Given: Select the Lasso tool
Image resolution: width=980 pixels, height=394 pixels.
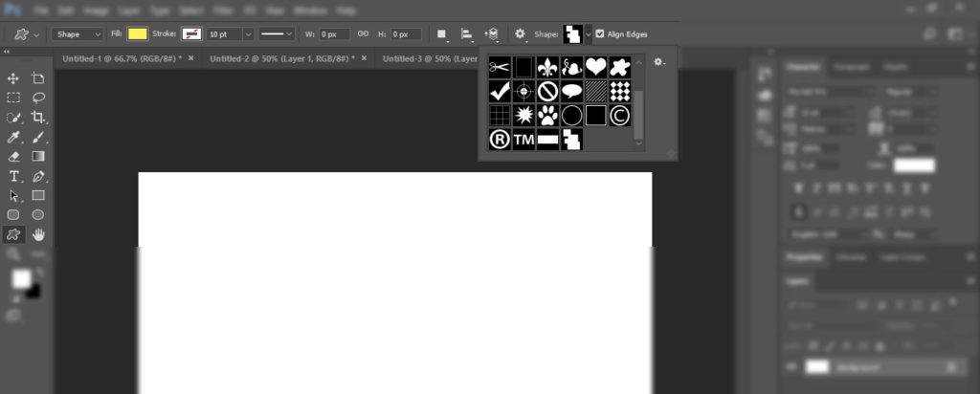Looking at the screenshot, I should 38,98.
